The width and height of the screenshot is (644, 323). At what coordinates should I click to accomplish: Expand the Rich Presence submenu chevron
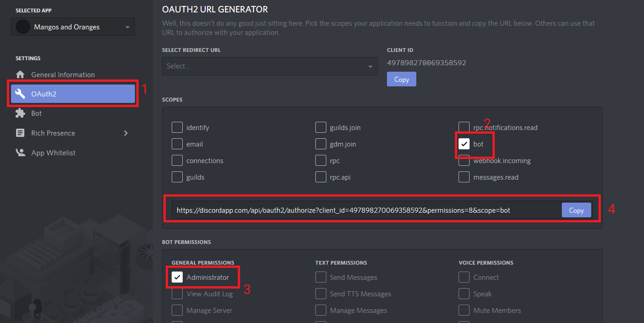(x=126, y=133)
